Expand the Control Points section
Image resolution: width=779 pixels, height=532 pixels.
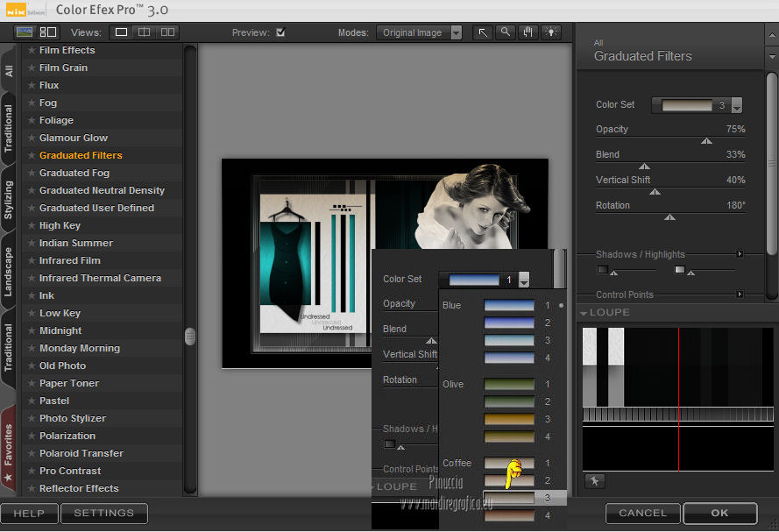tap(740, 294)
